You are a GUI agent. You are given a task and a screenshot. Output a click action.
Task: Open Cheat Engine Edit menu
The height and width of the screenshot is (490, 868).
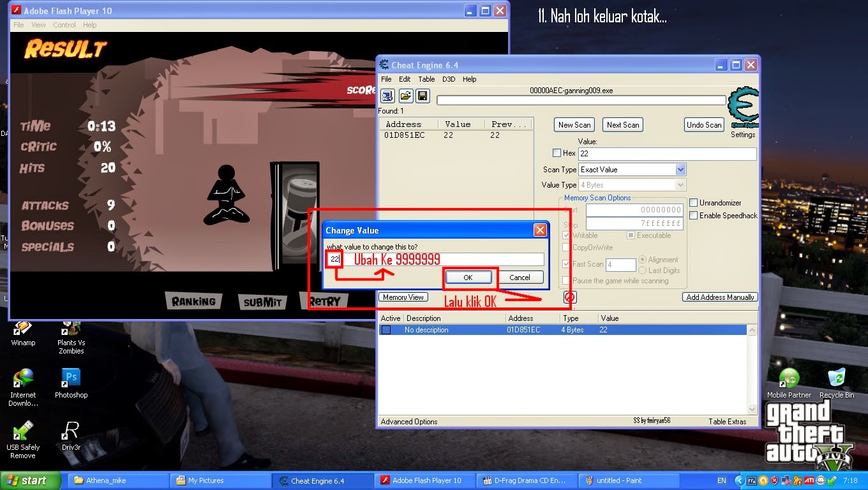[405, 79]
